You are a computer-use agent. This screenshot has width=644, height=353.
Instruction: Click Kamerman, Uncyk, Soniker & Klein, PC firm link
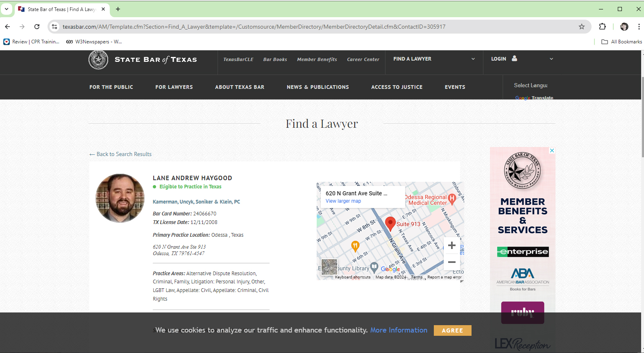196,202
